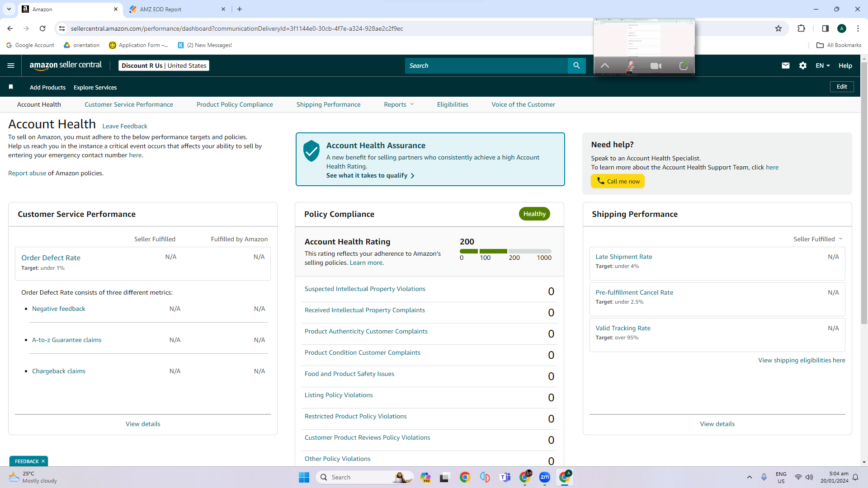Open the Shipping Performance tab
This screenshot has height=488, width=868.
[329, 104]
